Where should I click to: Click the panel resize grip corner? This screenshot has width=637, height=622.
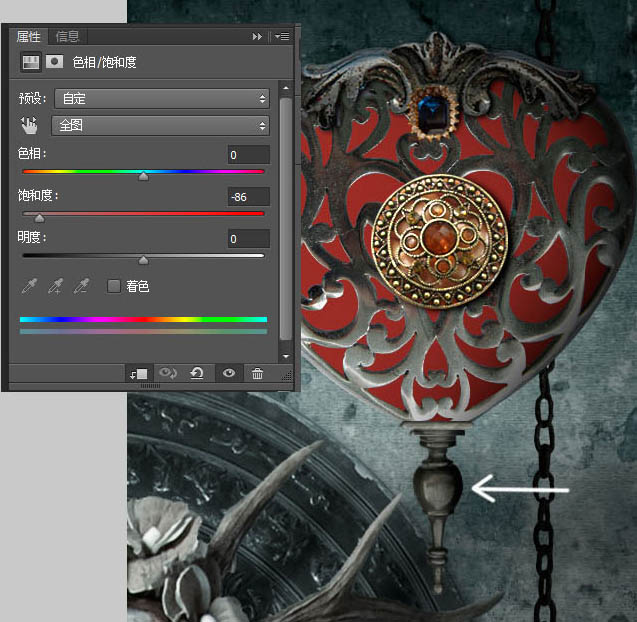coord(287,376)
